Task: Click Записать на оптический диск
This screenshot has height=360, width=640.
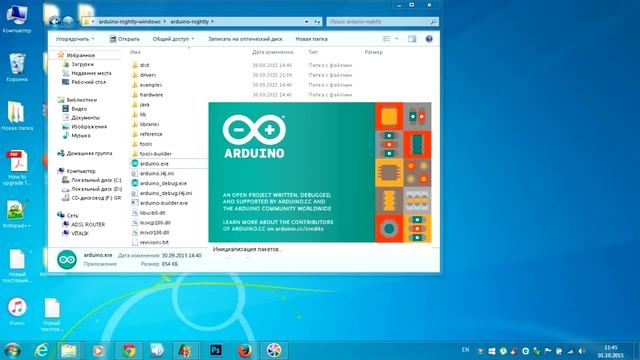Action: tap(245, 39)
